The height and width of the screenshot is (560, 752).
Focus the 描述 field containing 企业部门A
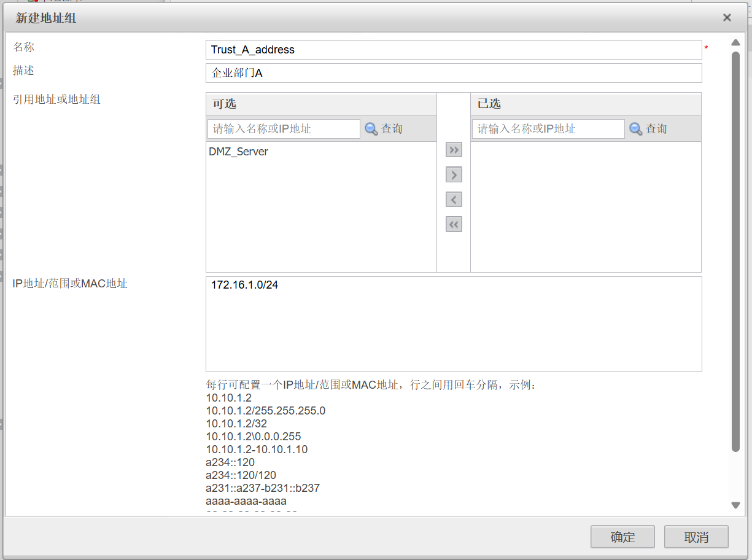454,73
